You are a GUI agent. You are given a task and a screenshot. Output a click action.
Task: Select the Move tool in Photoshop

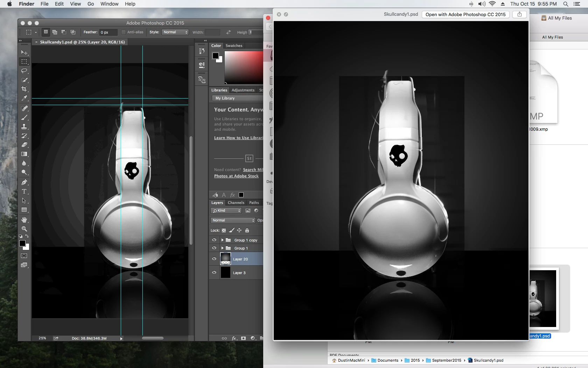(x=24, y=53)
